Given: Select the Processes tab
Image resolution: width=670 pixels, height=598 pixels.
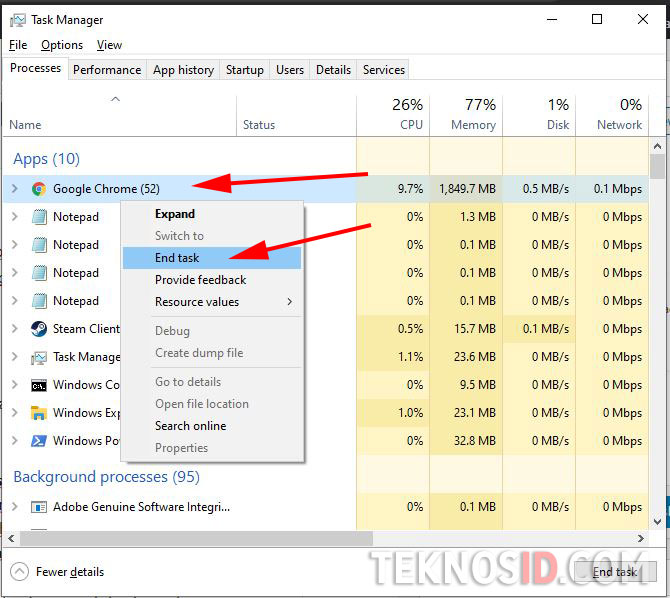Looking at the screenshot, I should pyautogui.click(x=35, y=68).
